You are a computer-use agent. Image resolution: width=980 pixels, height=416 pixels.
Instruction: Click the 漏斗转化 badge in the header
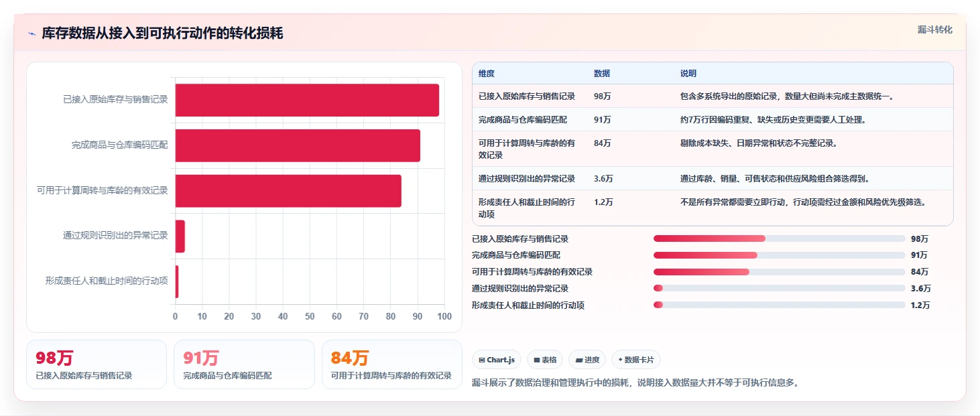coord(934,29)
